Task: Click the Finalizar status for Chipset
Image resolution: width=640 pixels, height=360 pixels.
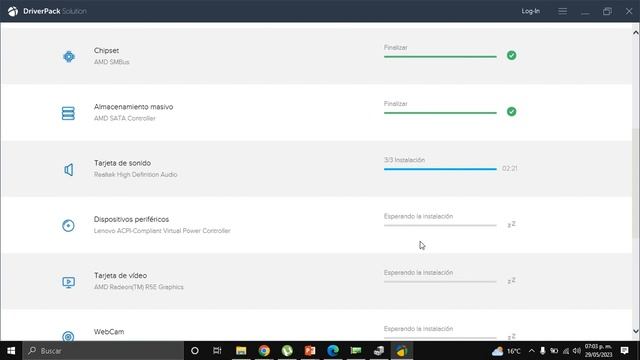Action: [396, 47]
